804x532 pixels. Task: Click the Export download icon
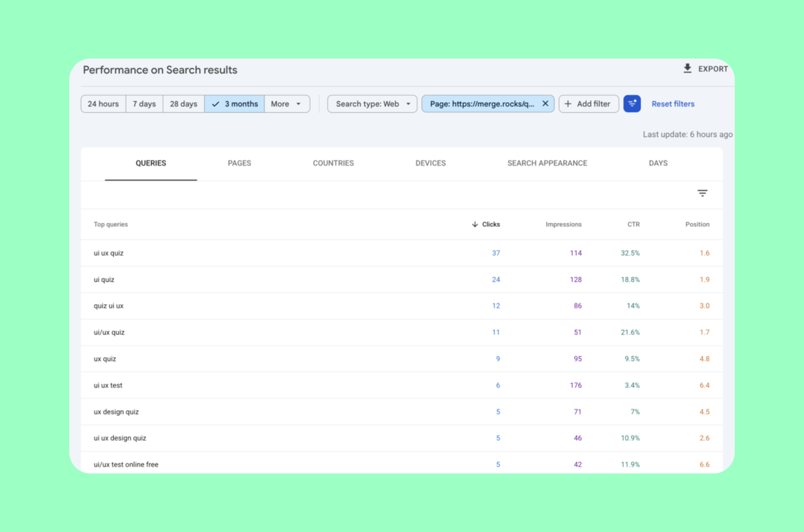687,69
